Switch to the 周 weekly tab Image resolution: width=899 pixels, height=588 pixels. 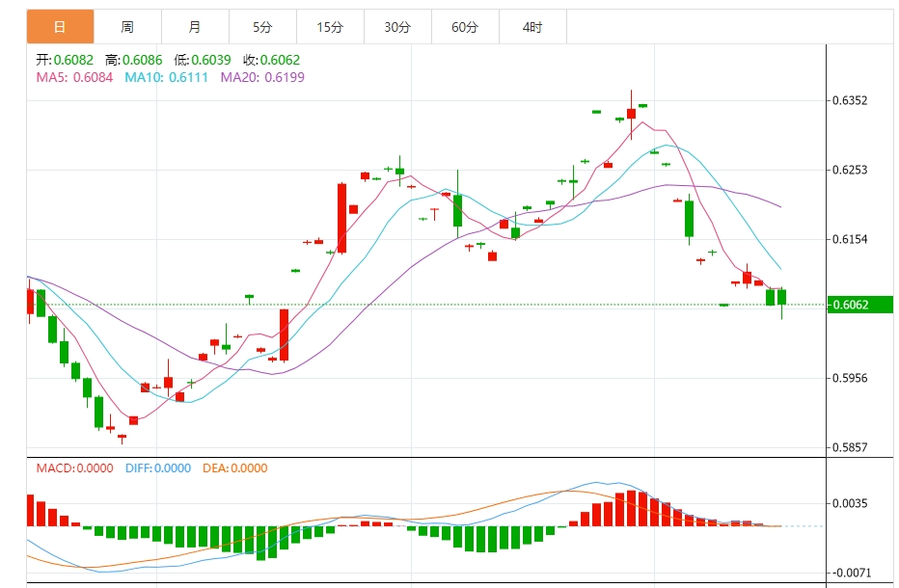(127, 27)
